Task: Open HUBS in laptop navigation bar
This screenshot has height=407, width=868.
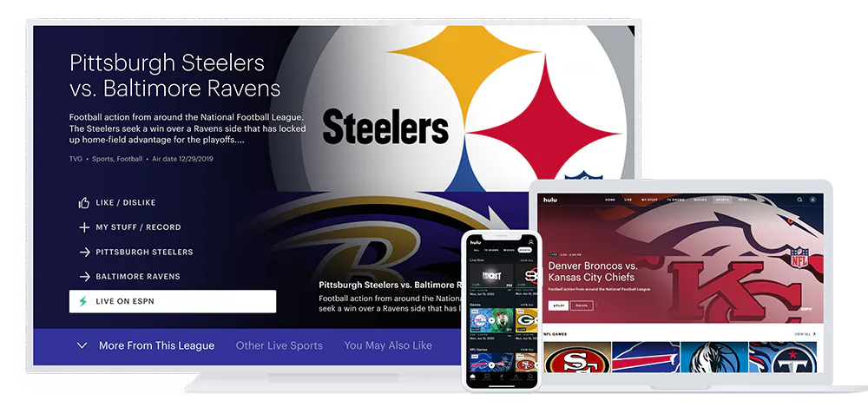Action: click(x=743, y=200)
